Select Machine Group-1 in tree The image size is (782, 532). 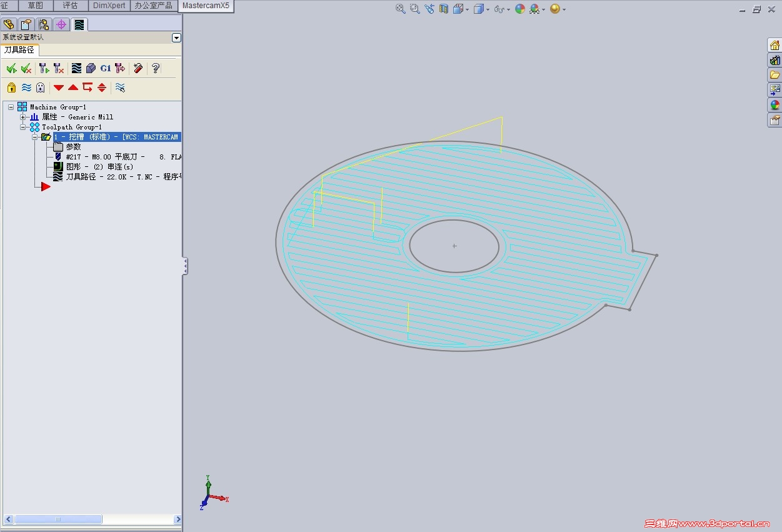tap(58, 107)
